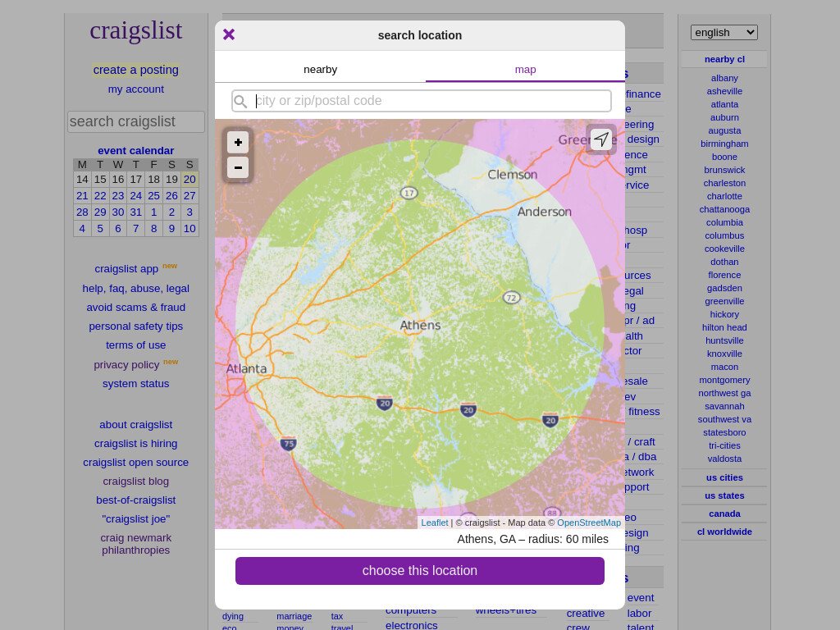This screenshot has width=840, height=630.
Task: Go to the valdosta site
Action: click(x=724, y=459)
